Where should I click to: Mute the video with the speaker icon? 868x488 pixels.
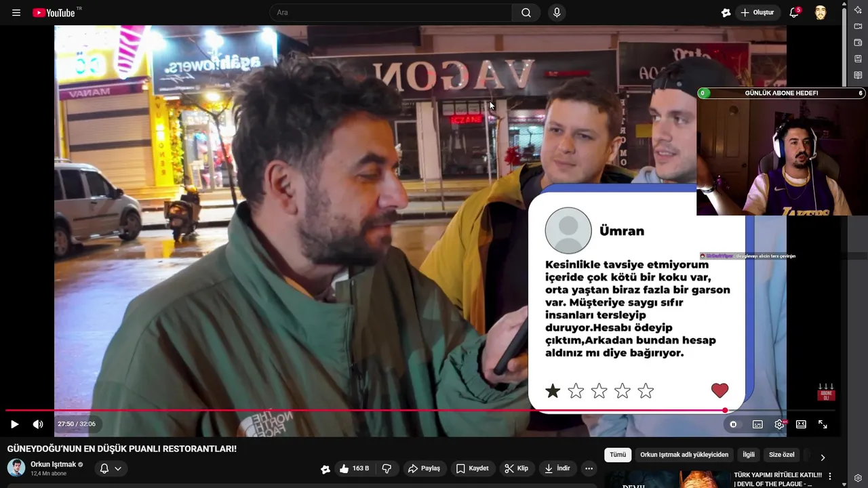[38, 424]
